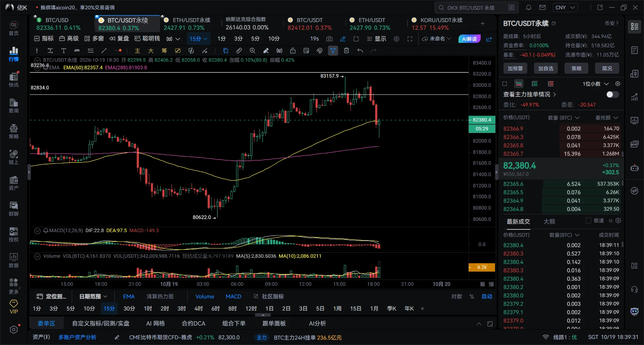Open the CNY currency dropdown

pyautogui.click(x=565, y=7)
